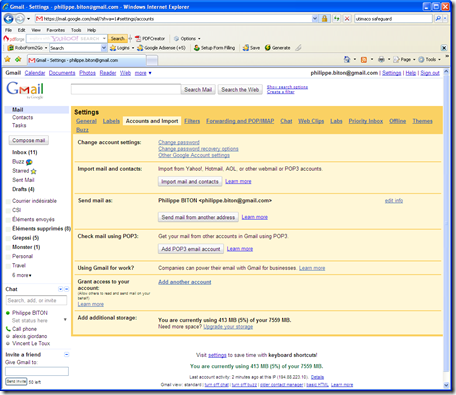The width and height of the screenshot is (456, 395).
Task: Open the RoboForm Search field dropdown
Action: point(104,48)
